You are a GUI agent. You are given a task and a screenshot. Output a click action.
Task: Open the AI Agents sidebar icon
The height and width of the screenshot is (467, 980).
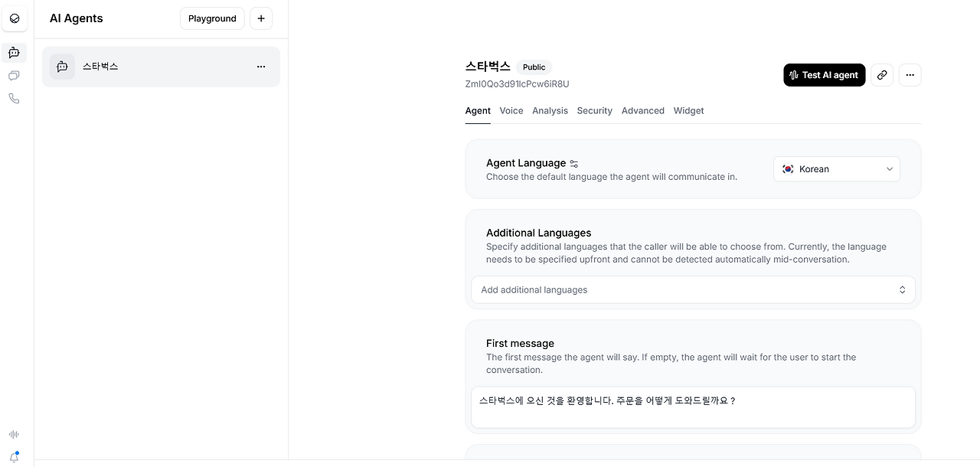[x=14, y=53]
